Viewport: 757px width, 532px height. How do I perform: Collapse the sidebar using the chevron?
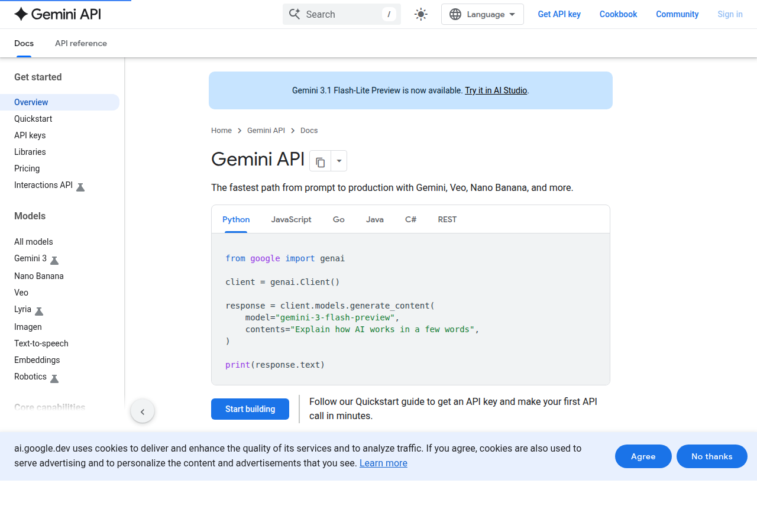142,411
